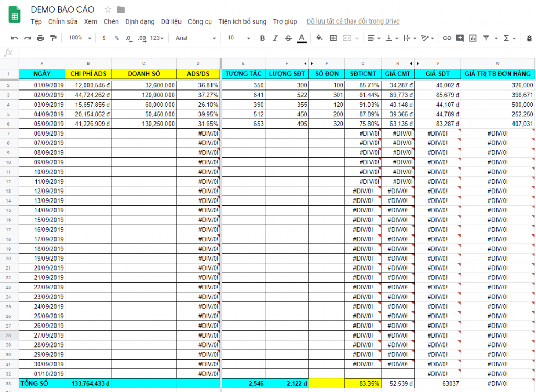Open the text color picker
Image resolution: width=536 pixels, height=392 pixels.
[x=301, y=38]
